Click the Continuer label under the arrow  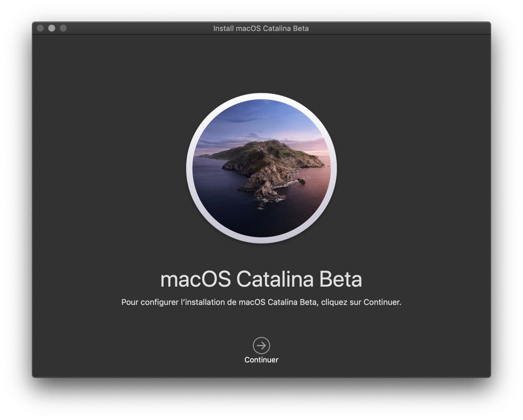pyautogui.click(x=261, y=360)
